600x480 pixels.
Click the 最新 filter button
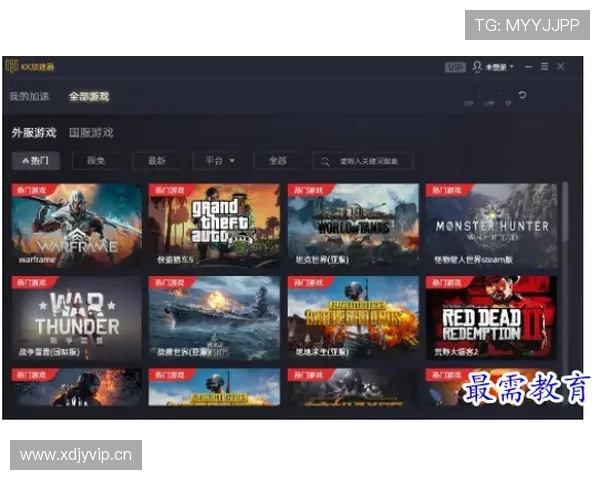click(x=157, y=161)
